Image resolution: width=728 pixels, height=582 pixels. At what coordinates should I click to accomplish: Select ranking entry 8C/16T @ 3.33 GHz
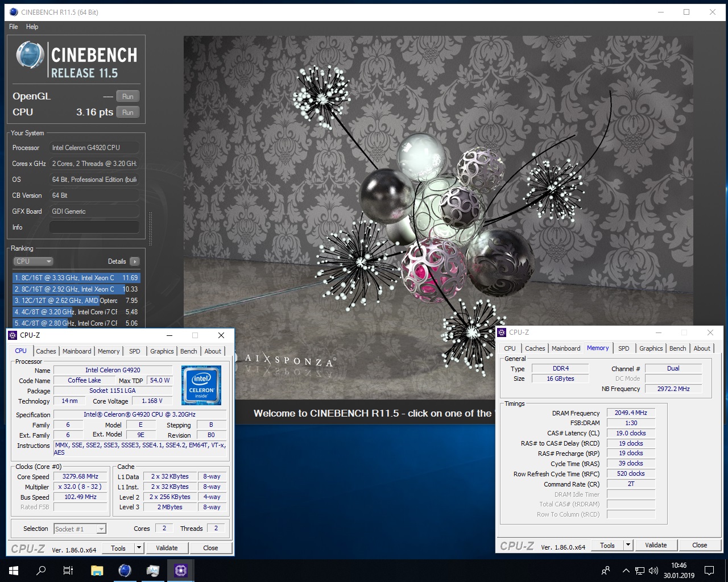click(76, 278)
